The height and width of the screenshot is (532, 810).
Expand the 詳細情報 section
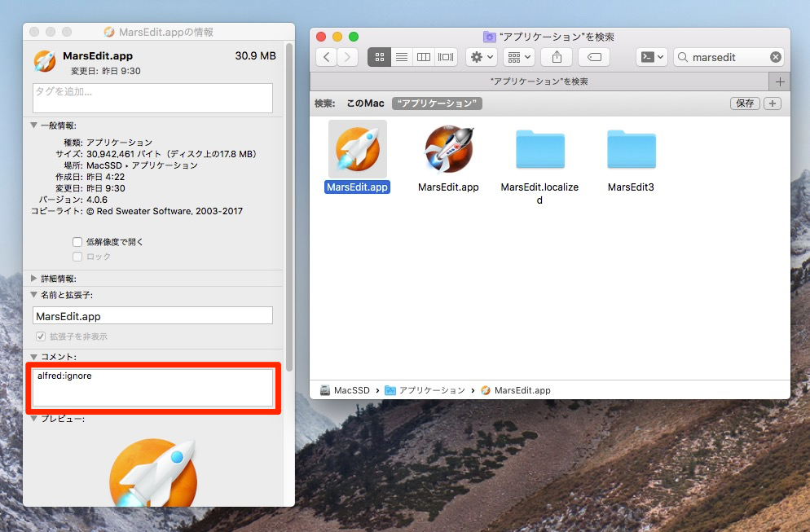pyautogui.click(x=33, y=279)
